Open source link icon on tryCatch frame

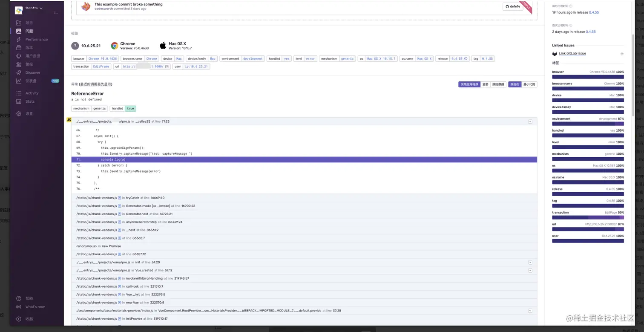pyautogui.click(x=120, y=198)
